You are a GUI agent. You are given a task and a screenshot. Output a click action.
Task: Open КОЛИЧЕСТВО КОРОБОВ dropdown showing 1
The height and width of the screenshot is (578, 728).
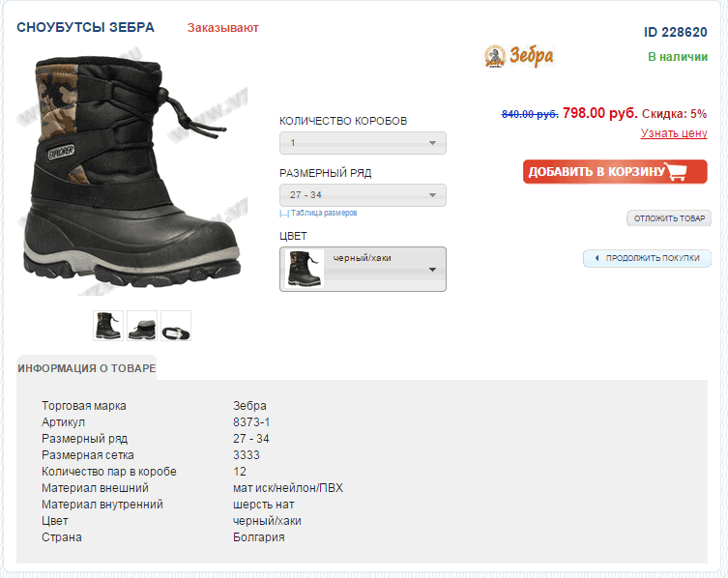pos(363,143)
